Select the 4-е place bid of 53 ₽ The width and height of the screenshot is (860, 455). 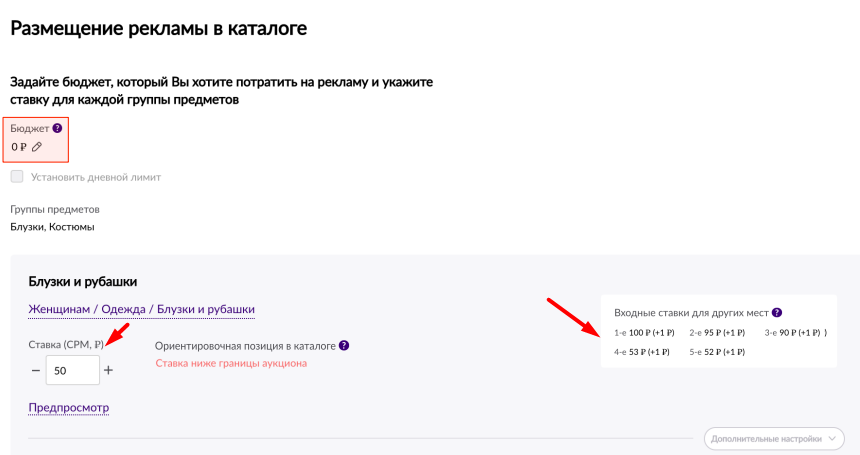[x=641, y=352]
